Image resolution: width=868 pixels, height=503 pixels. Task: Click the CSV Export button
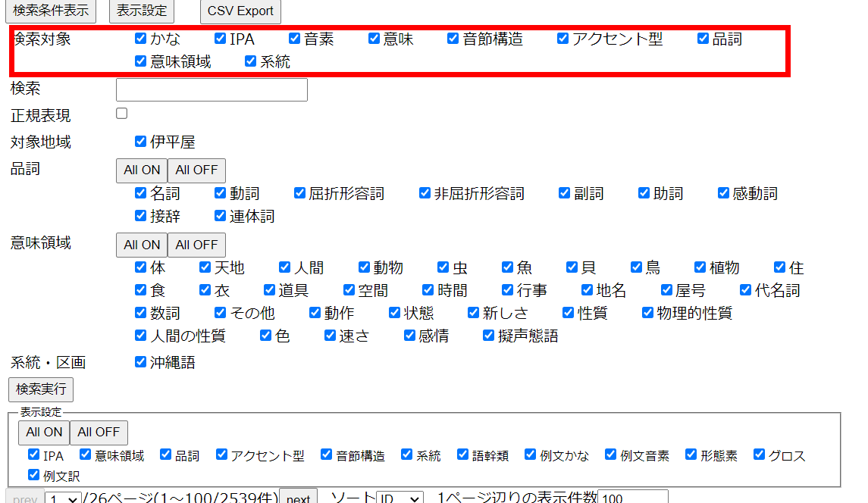point(240,11)
